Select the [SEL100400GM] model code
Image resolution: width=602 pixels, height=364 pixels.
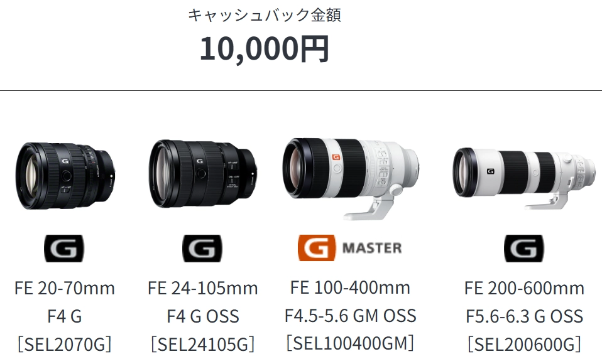(351, 343)
